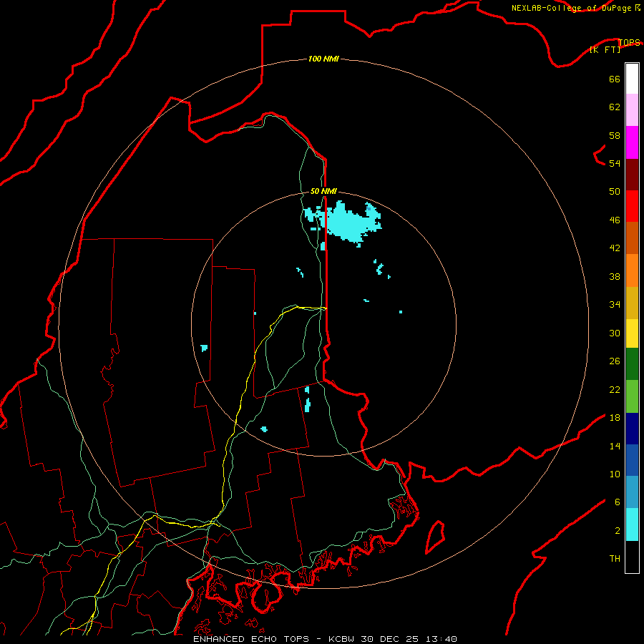Click the legend value 66
644x644 pixels.
(x=615, y=79)
